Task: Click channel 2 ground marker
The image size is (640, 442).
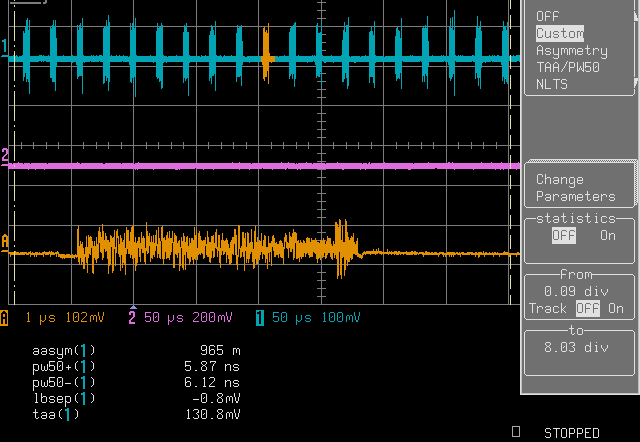Action: 4,157
